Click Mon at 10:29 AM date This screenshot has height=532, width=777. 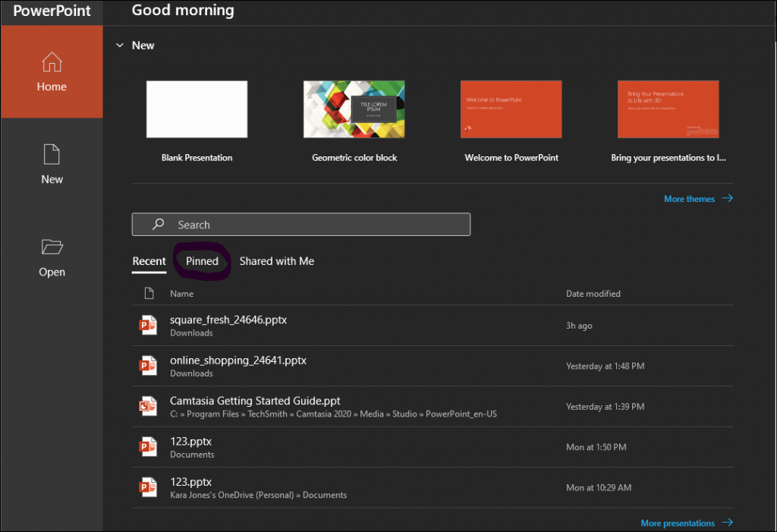pyautogui.click(x=599, y=488)
